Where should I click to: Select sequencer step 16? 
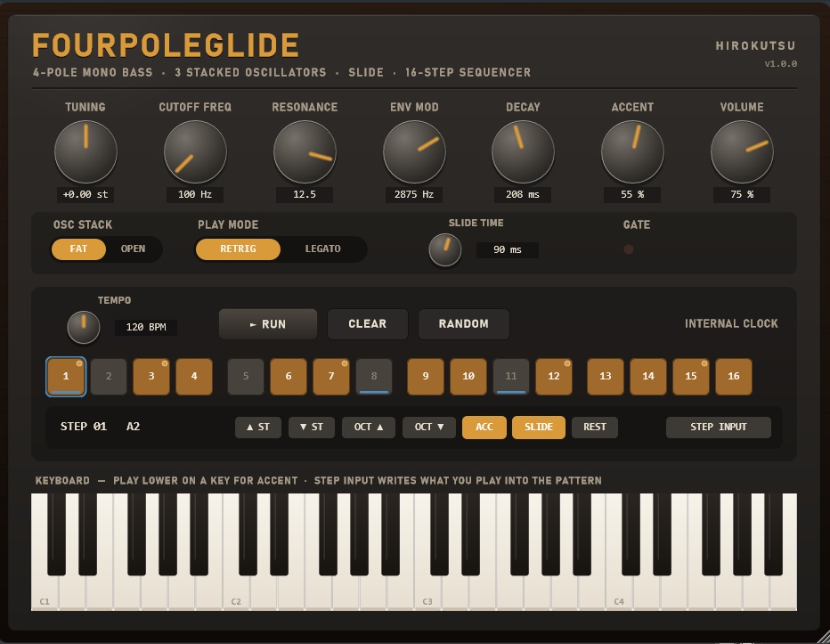pos(734,377)
